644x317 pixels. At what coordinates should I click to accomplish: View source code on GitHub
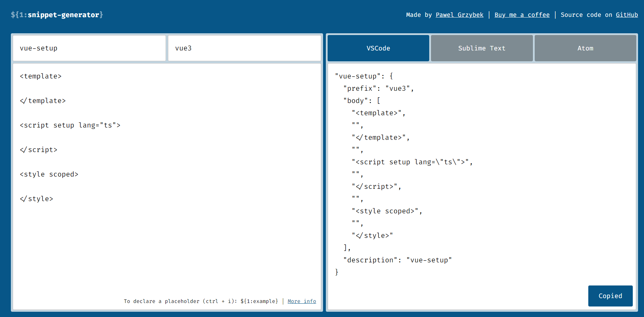pos(627,15)
